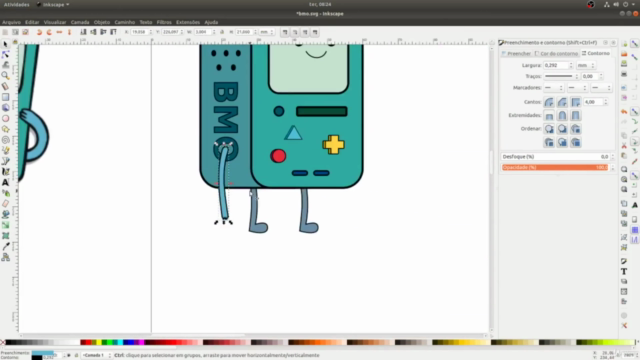Select the Calligraphy tool
The height and width of the screenshot is (360, 640).
[5, 171]
